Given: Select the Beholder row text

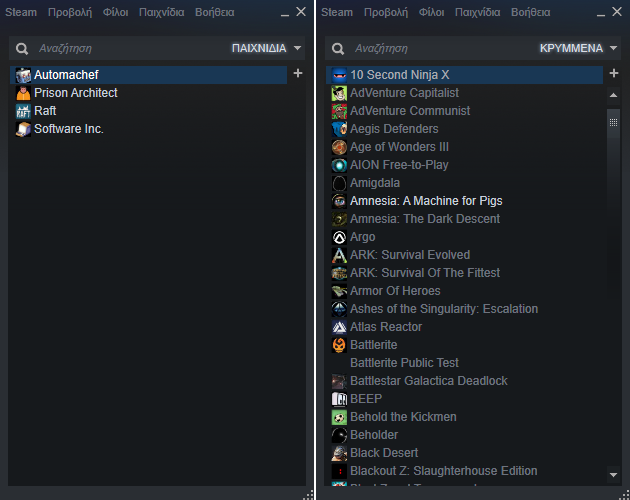Looking at the screenshot, I should [x=374, y=435].
